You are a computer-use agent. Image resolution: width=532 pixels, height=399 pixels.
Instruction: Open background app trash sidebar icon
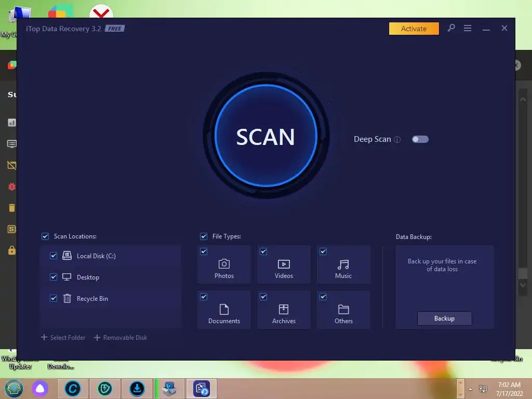pos(12,208)
